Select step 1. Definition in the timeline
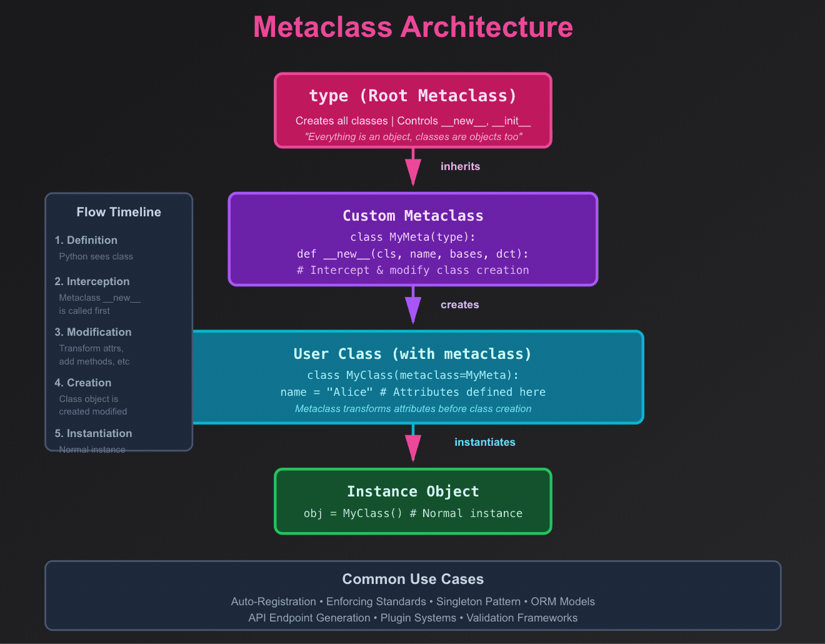This screenshot has height=644, width=825. 86,240
